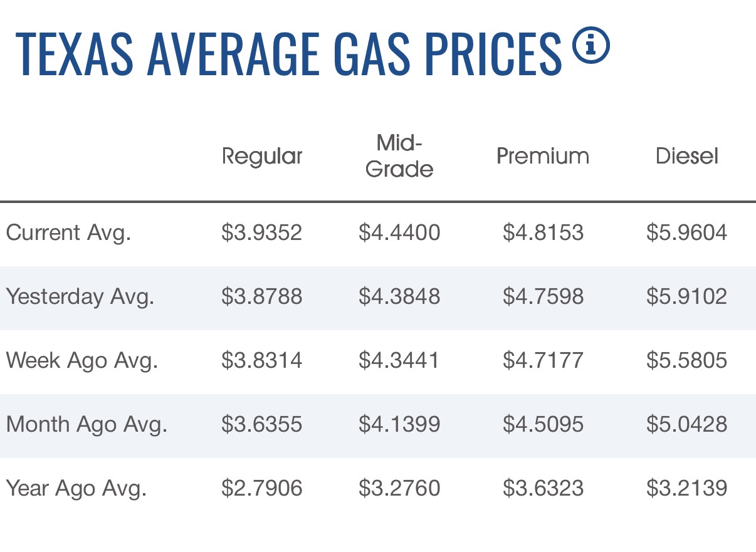Click year ago regular price $2.7906
Viewport: 756px width, 552px height.
pos(262,489)
